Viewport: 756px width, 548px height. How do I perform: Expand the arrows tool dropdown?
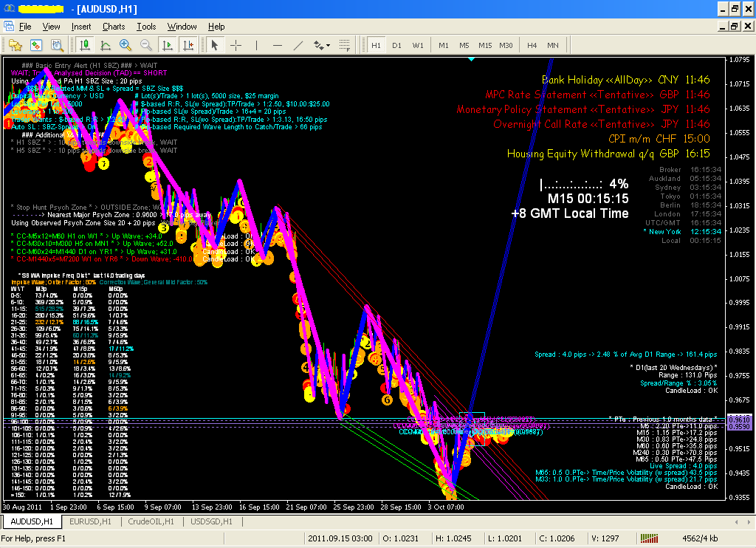[x=323, y=45]
